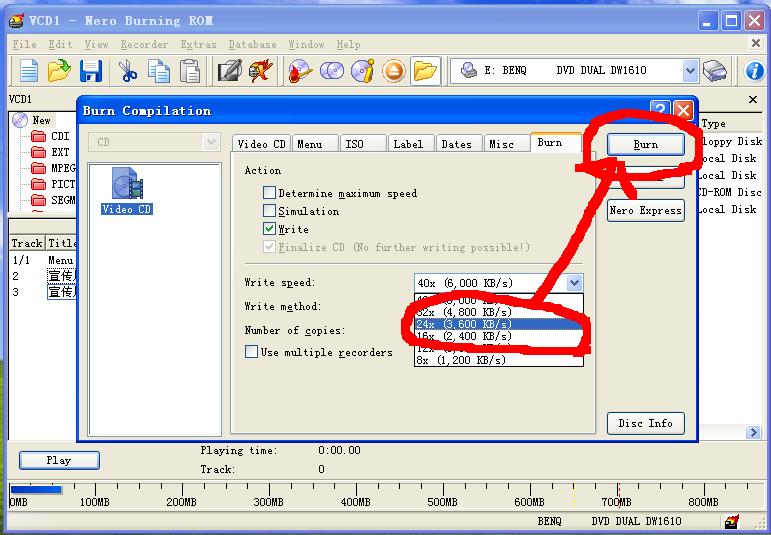Toggle the Write checkbox
The image size is (771, 535).
tap(269, 229)
